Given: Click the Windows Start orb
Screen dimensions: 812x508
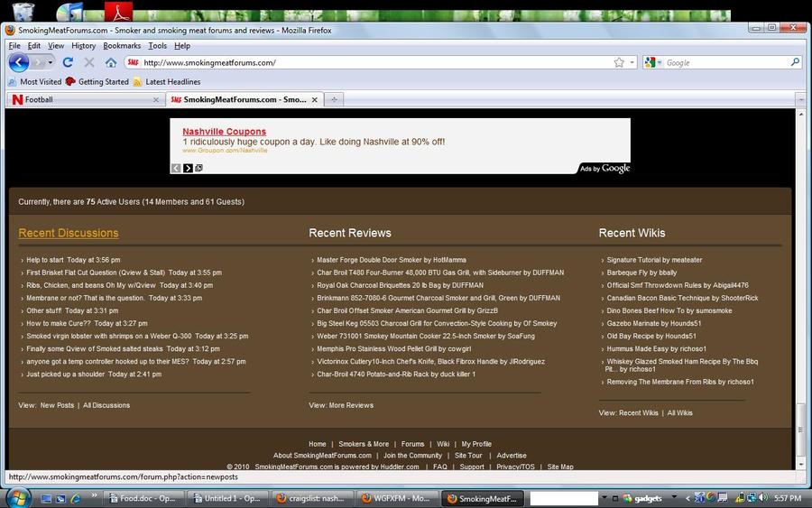Looking at the screenshot, I should 17,497.
